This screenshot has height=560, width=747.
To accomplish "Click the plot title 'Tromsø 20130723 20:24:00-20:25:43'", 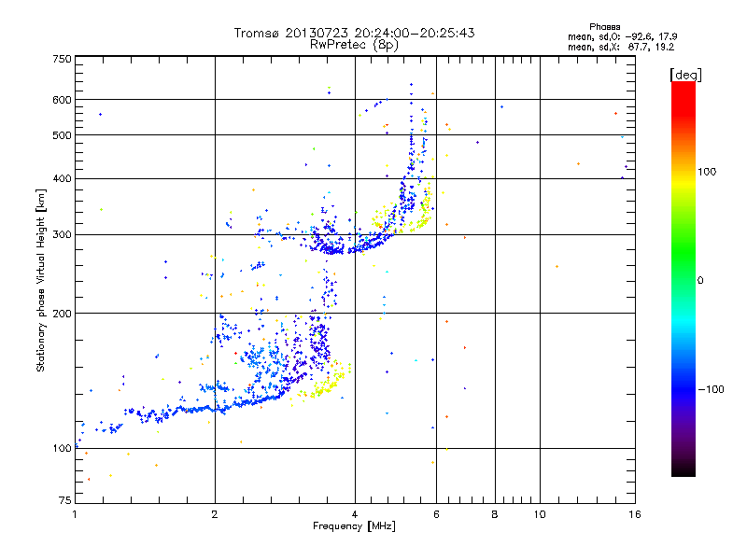I will tap(354, 33).
